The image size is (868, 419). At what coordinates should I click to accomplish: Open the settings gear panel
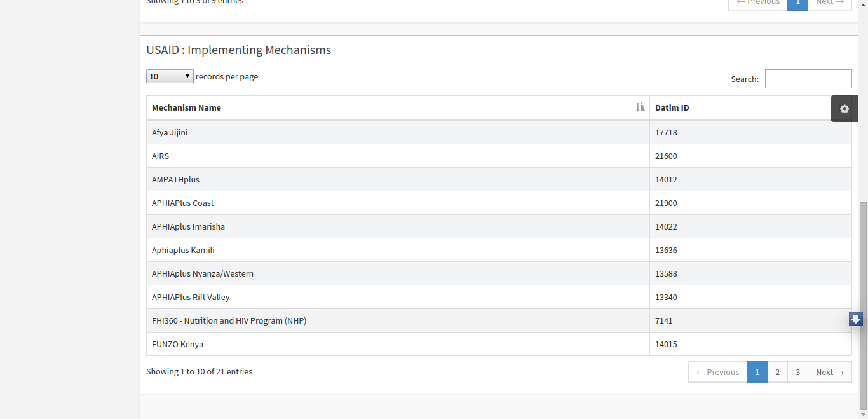[844, 109]
